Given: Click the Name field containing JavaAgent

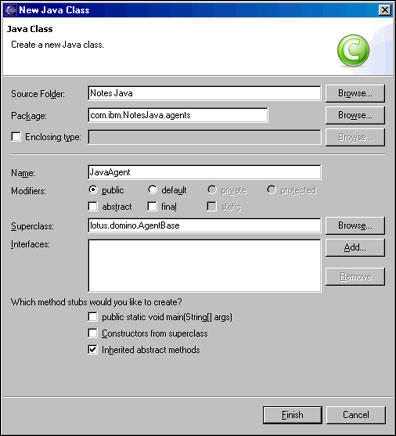Looking at the screenshot, I should 204,172.
